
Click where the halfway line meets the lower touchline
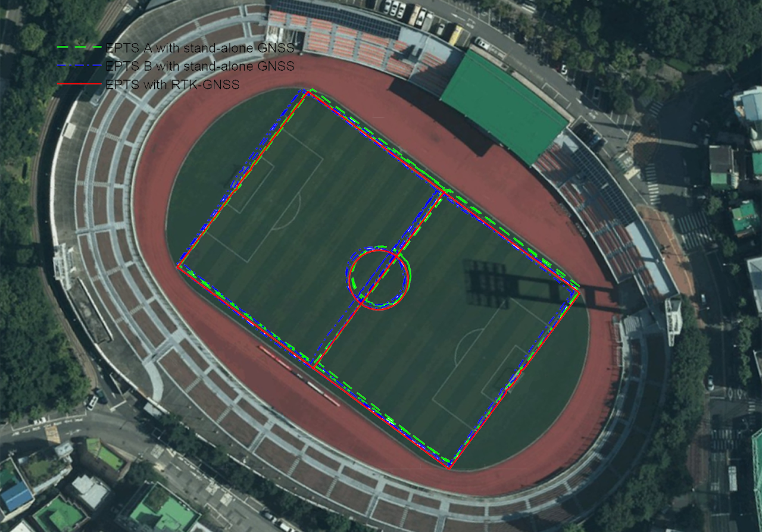tap(313, 367)
